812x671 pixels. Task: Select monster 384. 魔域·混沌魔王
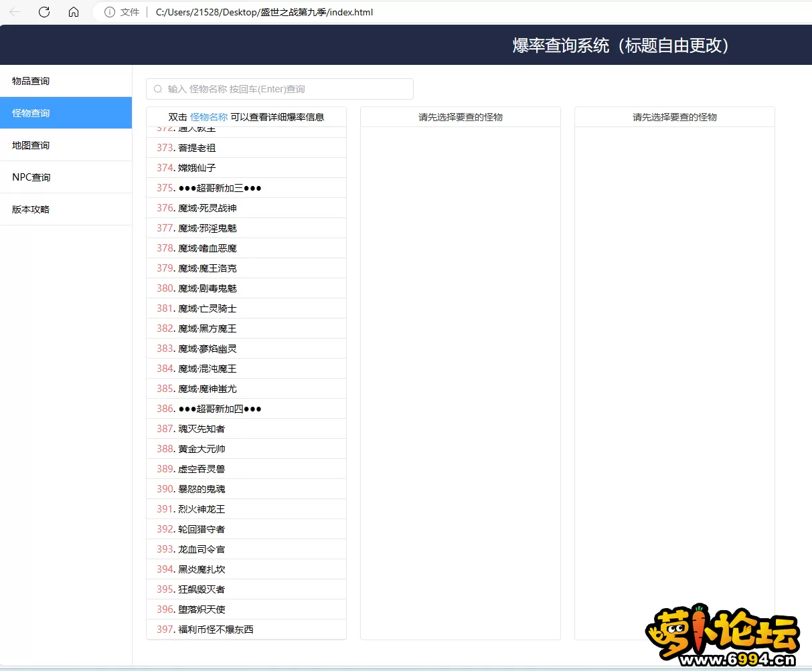coord(246,369)
